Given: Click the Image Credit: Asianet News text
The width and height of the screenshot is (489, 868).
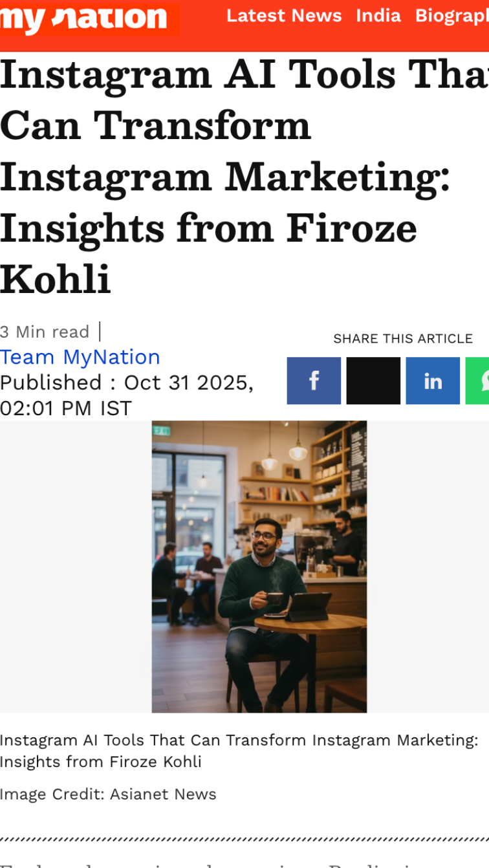Looking at the screenshot, I should [x=108, y=794].
